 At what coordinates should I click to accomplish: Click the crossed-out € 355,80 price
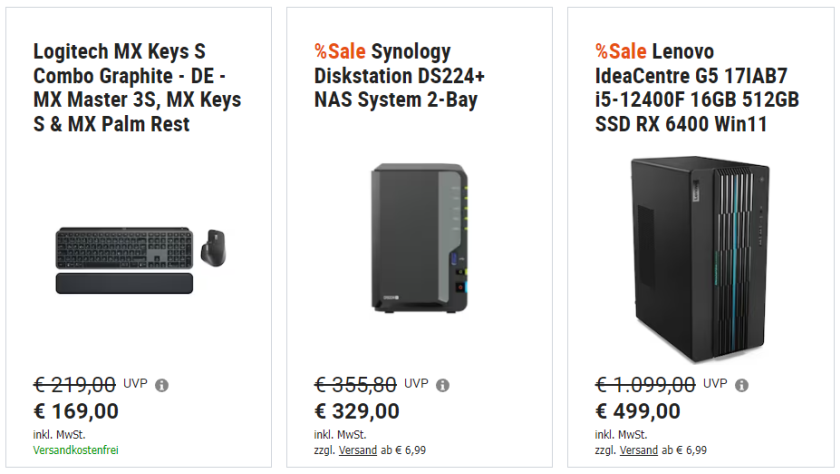click(356, 384)
